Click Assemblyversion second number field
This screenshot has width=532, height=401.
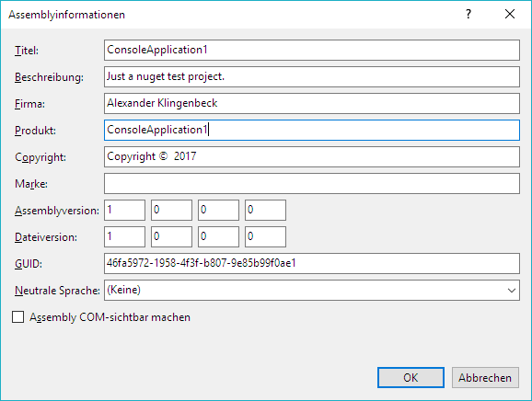click(x=171, y=211)
